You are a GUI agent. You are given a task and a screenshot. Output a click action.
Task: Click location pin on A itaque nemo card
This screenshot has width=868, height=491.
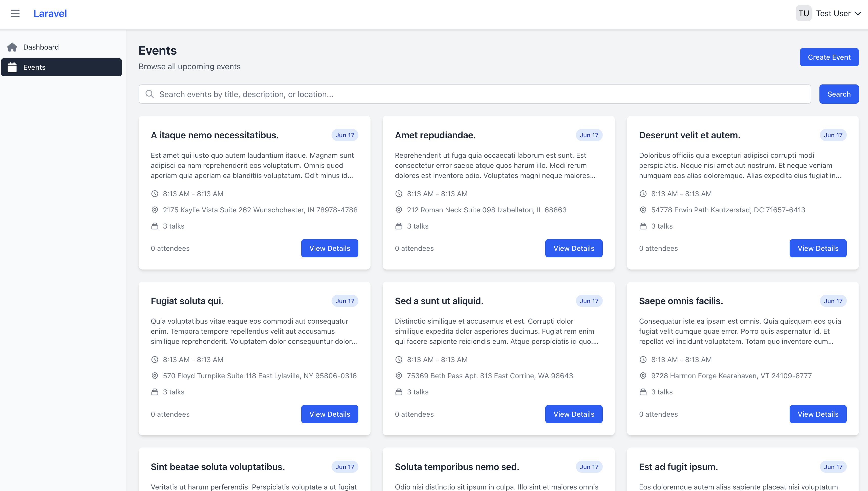click(155, 210)
